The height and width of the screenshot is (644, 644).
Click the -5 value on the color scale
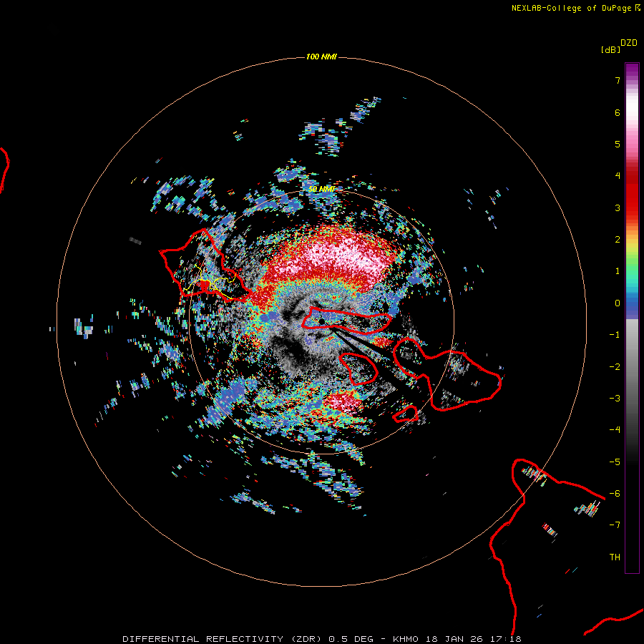pyautogui.click(x=615, y=462)
